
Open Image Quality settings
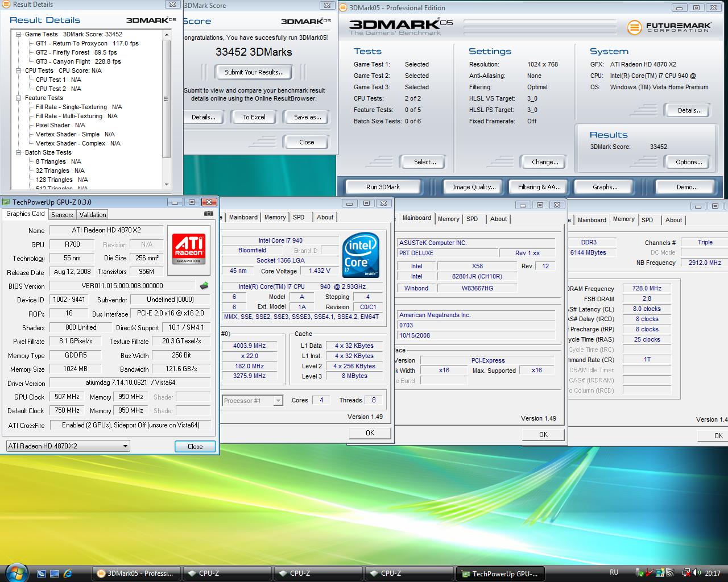point(474,187)
